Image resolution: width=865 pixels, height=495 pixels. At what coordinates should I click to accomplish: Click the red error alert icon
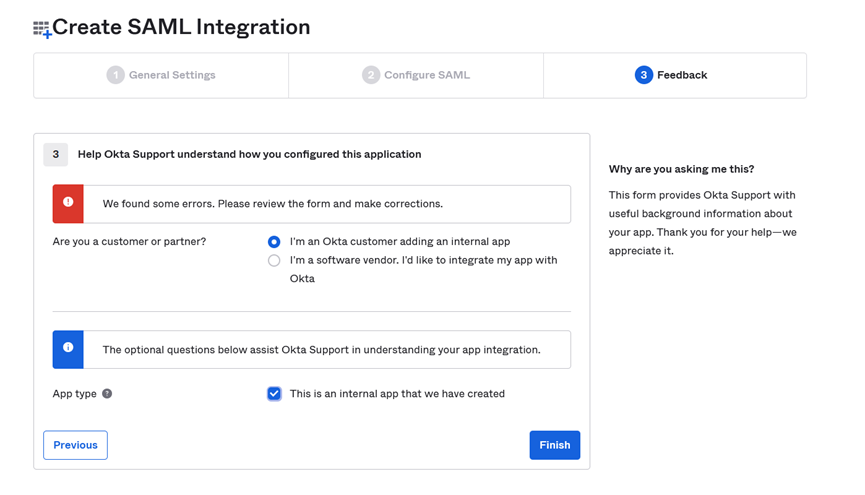click(68, 202)
